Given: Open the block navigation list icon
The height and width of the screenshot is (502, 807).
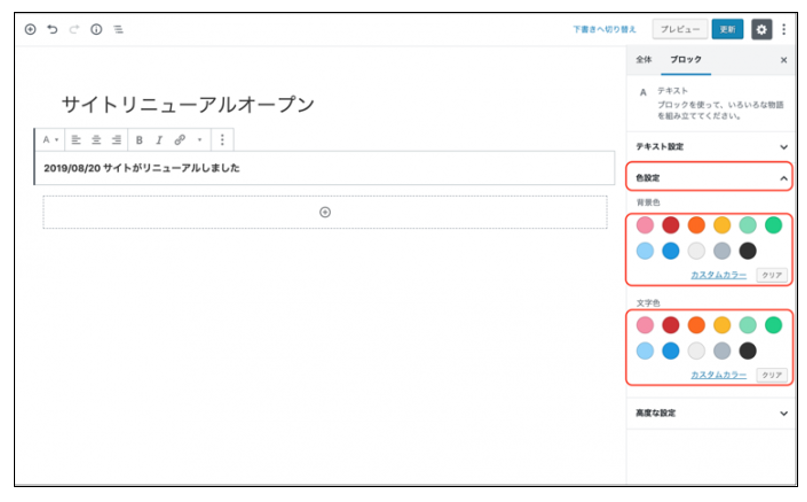Looking at the screenshot, I should coord(118,30).
